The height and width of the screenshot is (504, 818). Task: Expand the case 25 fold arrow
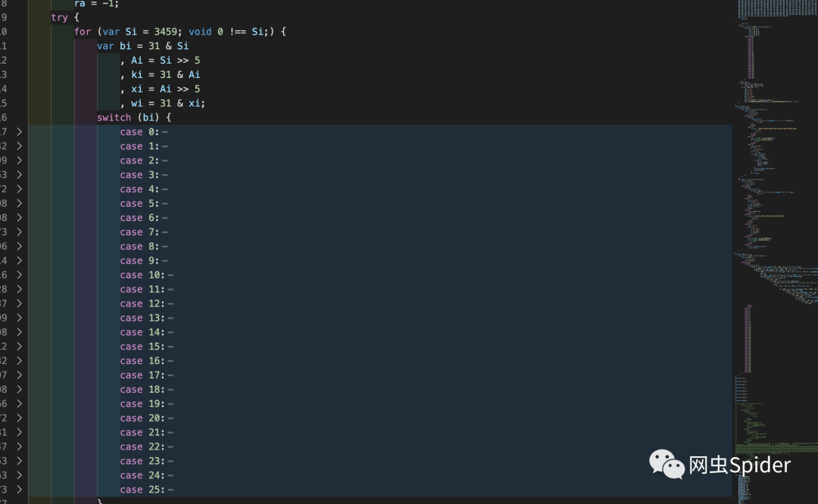pyautogui.click(x=19, y=490)
